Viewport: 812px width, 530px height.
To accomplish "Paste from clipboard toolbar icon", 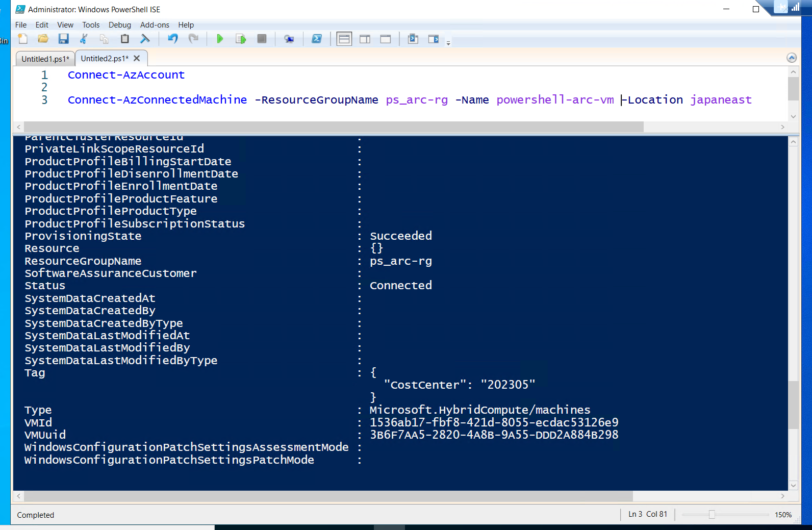I will (124, 39).
